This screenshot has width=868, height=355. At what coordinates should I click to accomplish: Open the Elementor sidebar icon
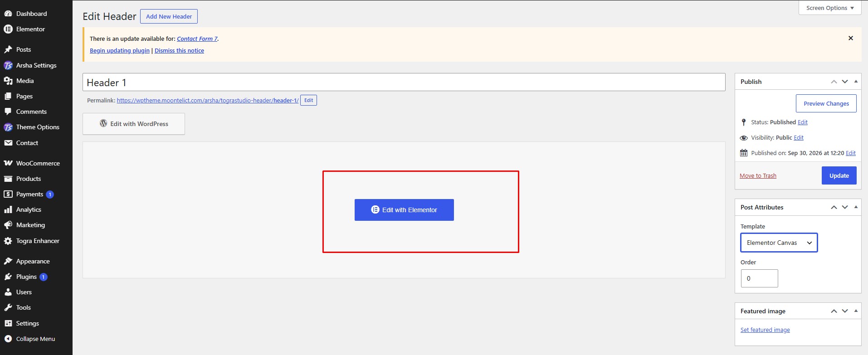[8, 29]
